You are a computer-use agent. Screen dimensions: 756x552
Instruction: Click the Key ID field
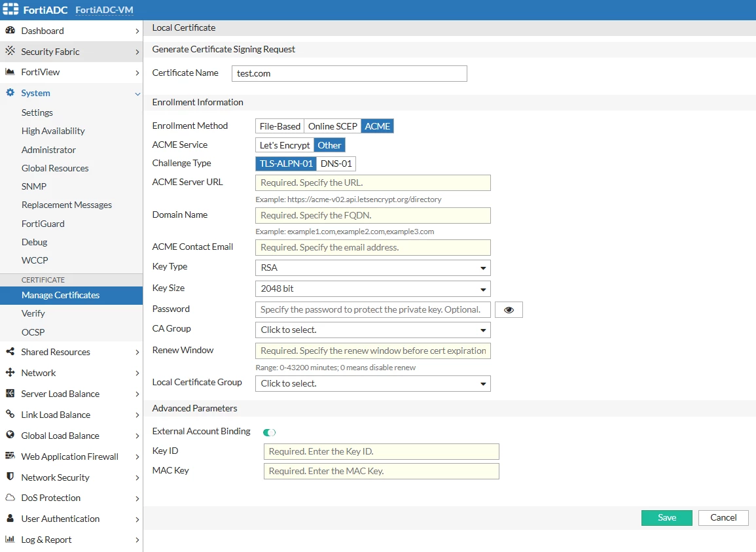382,452
